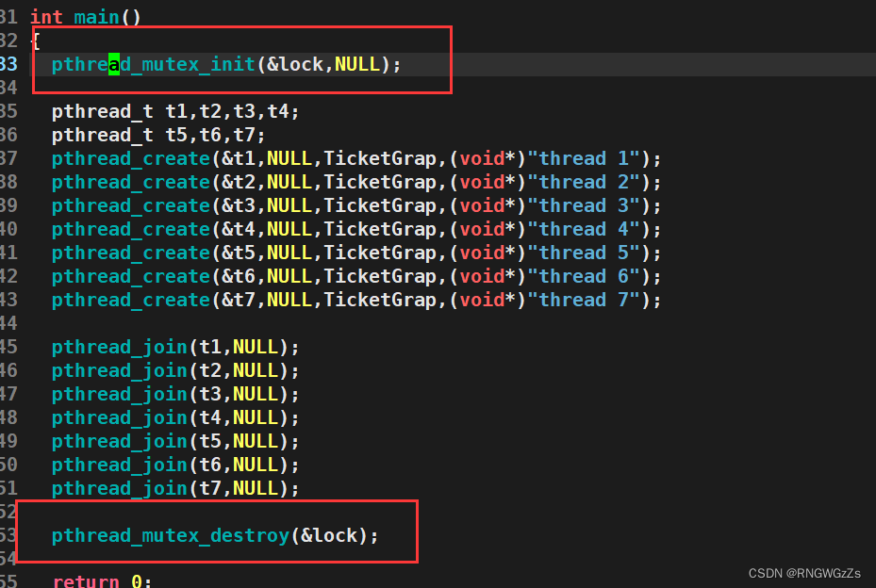This screenshot has width=876, height=588.
Task: Click the 'return 0;' statement
Action: tap(102, 581)
